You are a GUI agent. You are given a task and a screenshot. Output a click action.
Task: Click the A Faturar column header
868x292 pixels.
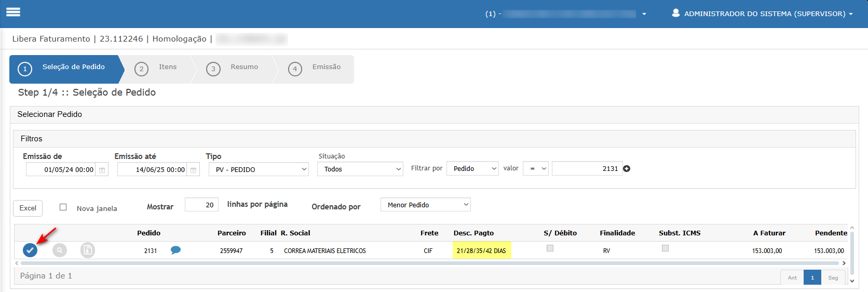coord(769,233)
